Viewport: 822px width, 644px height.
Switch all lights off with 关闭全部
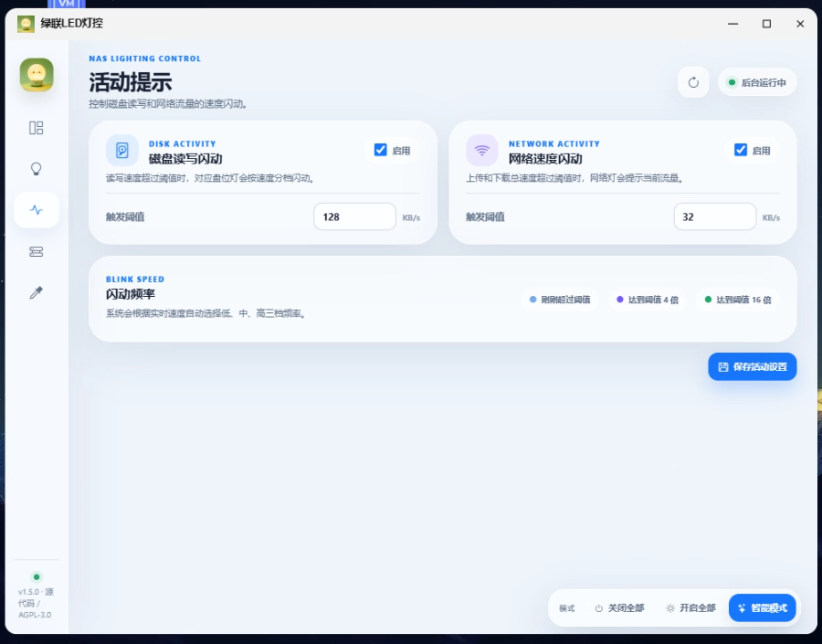[x=619, y=607]
